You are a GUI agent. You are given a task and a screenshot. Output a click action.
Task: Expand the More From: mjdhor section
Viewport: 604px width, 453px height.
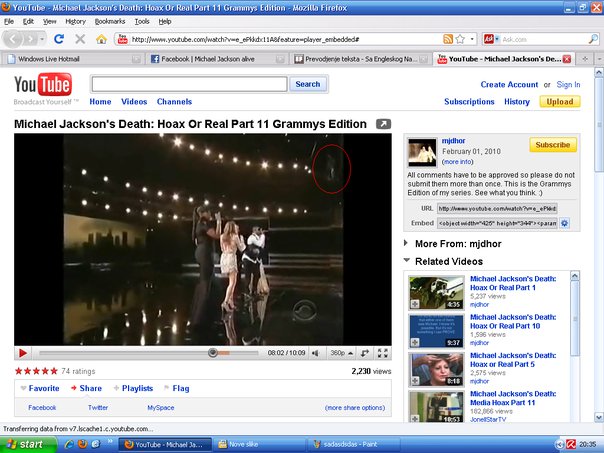click(x=405, y=243)
